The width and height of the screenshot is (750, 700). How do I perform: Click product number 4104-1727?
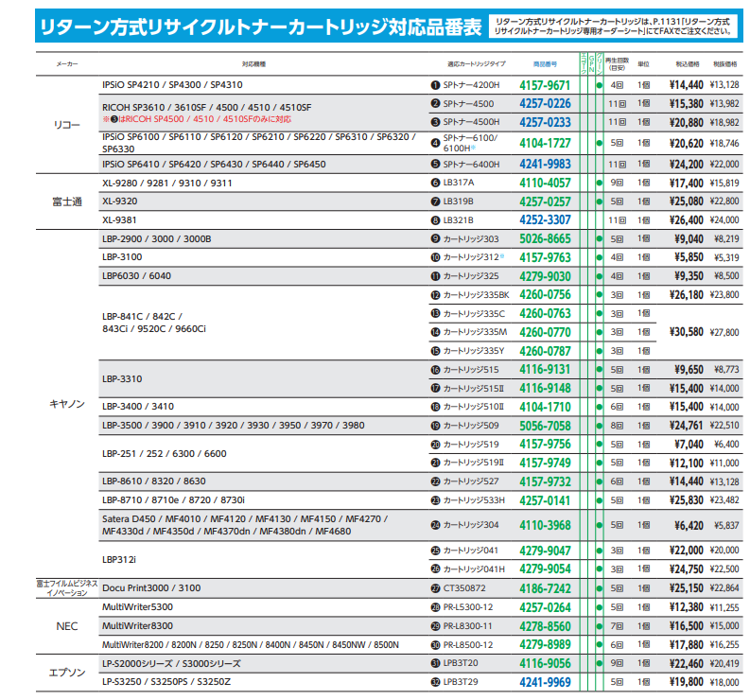tap(545, 143)
